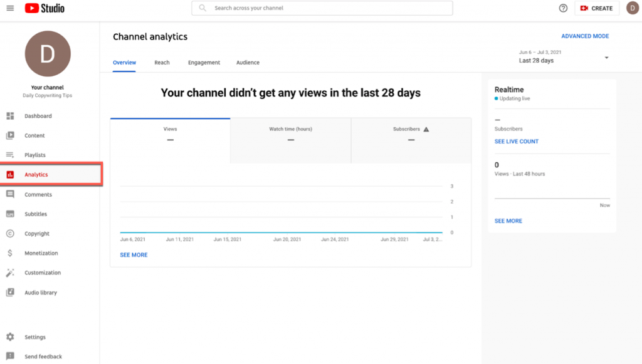
Task: Click the YouTube Studio logo
Action: [x=45, y=8]
